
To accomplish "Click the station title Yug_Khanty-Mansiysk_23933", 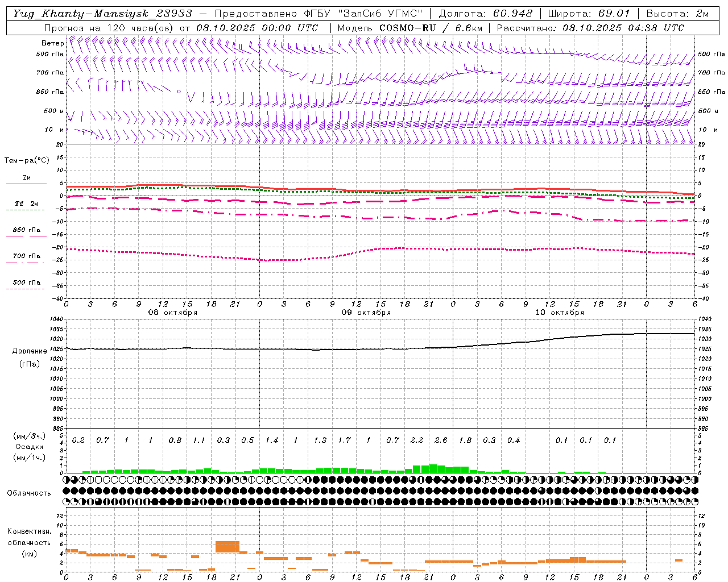I will 102,14.
